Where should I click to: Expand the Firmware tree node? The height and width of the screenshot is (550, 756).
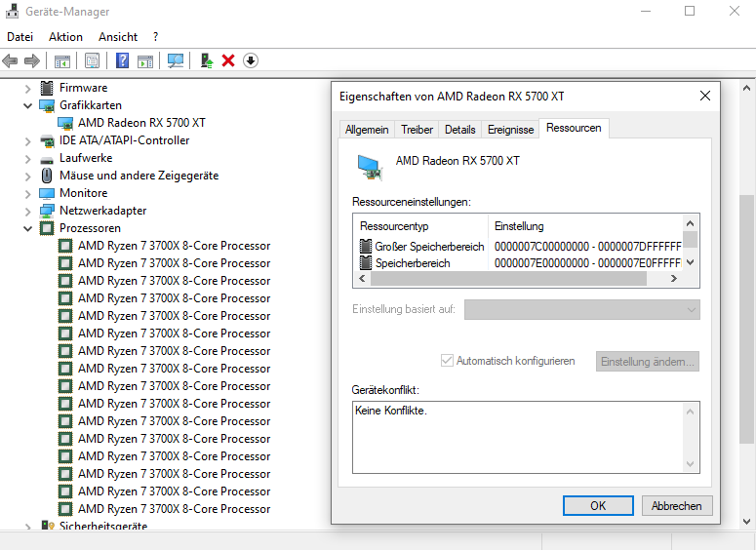pyautogui.click(x=28, y=89)
